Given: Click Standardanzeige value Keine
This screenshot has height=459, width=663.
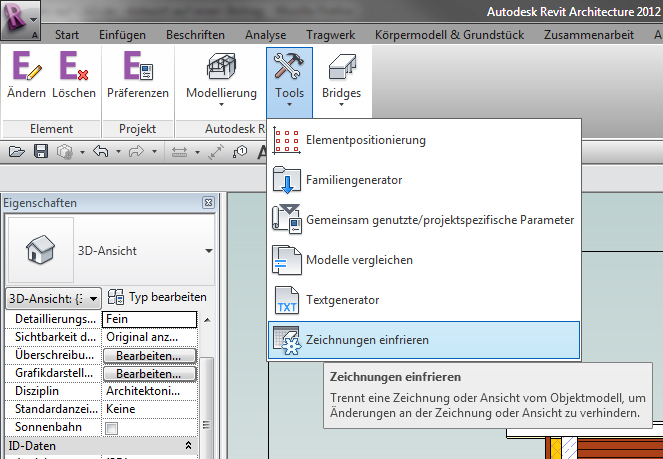Looking at the screenshot, I should [x=149, y=409].
